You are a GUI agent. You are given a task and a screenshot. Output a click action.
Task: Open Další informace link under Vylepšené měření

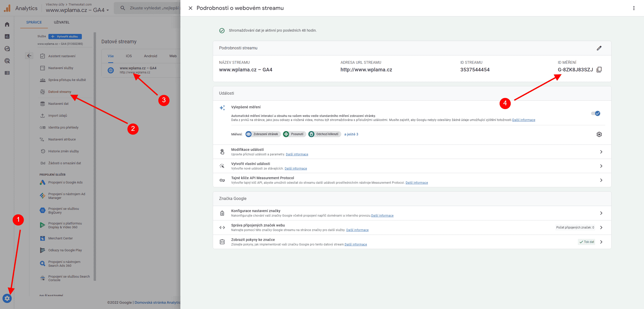(x=524, y=120)
